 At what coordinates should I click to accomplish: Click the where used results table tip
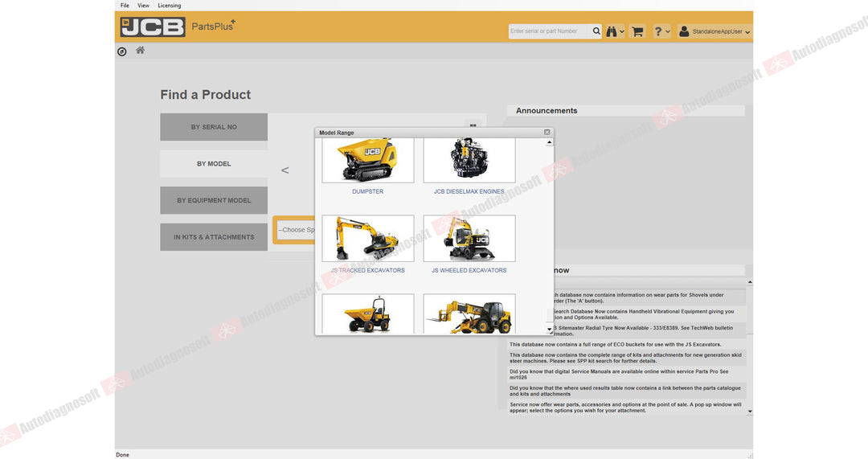(x=625, y=391)
